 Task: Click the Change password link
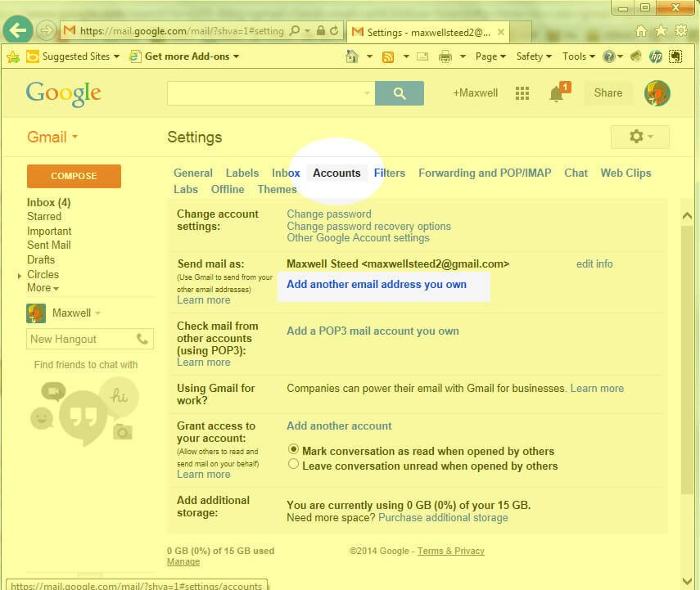pyautogui.click(x=329, y=214)
